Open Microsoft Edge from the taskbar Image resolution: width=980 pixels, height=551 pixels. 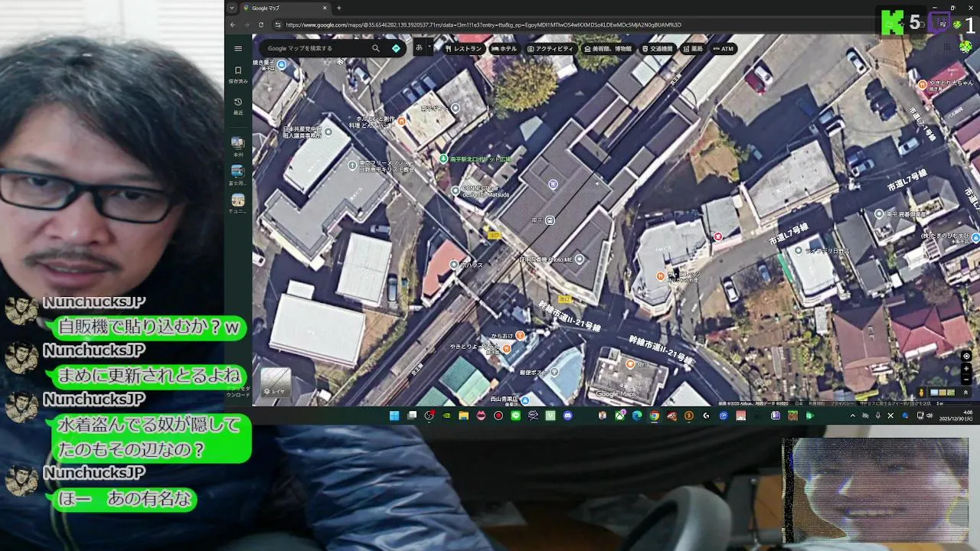[x=636, y=416]
